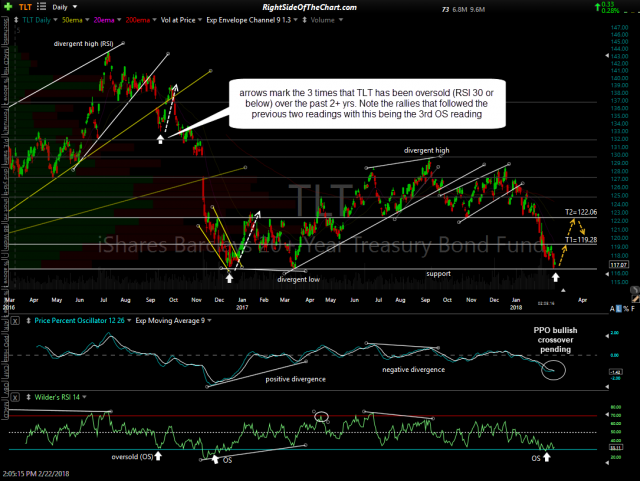Click the small triangle marker above the time axis
This screenshot has height=481, width=640.
tap(563, 290)
